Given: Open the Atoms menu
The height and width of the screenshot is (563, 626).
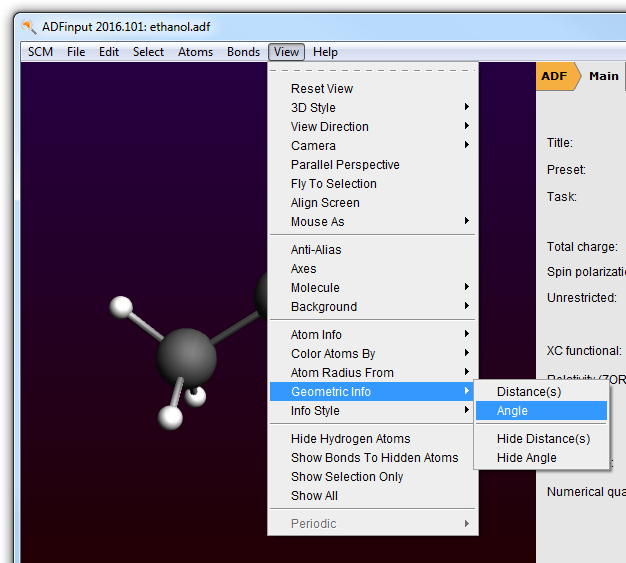Looking at the screenshot, I should [195, 52].
